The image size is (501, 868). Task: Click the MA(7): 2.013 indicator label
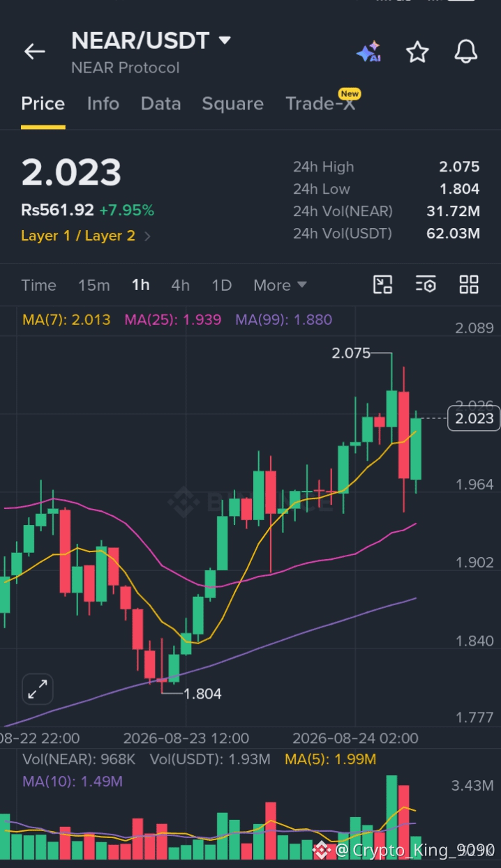click(x=66, y=320)
